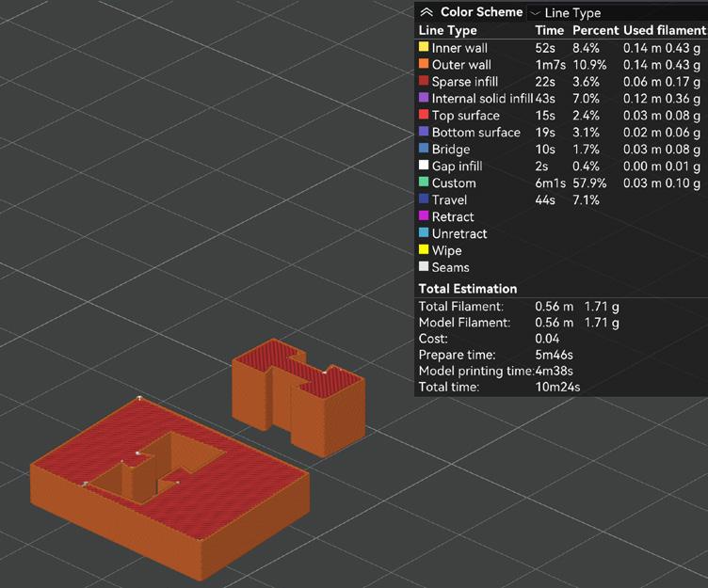Click the Total Estimation heading
This screenshot has height=588, width=708.
coord(467,289)
